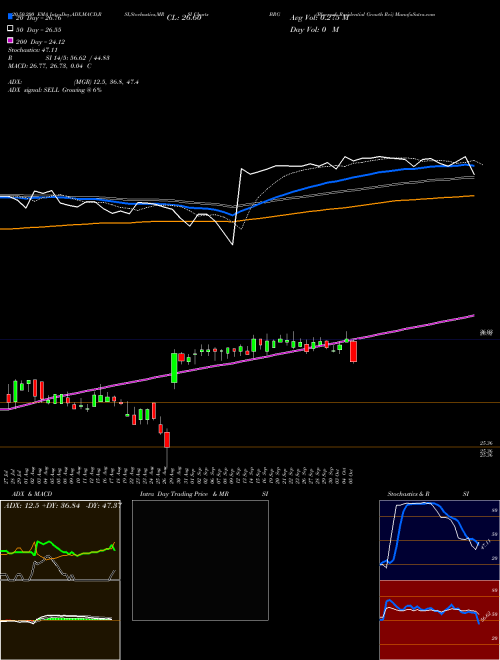Open the empty intraday trading price panel

tap(200, 560)
